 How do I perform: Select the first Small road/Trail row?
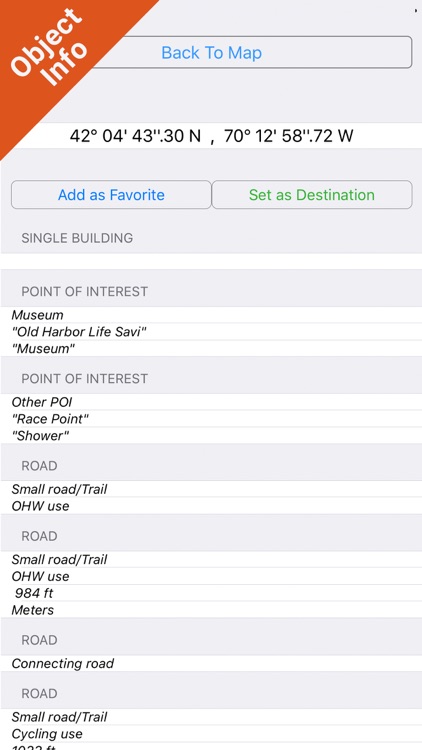tap(211, 489)
